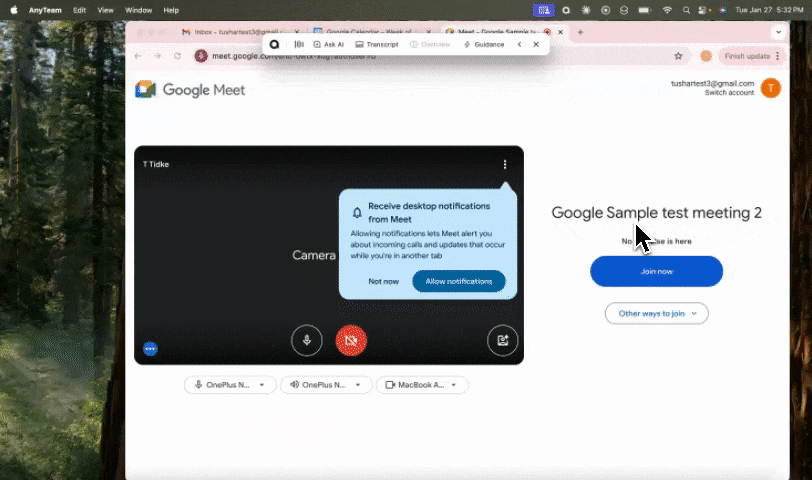Open visual effects in video preview
This screenshot has width=812, height=480.
502,340
